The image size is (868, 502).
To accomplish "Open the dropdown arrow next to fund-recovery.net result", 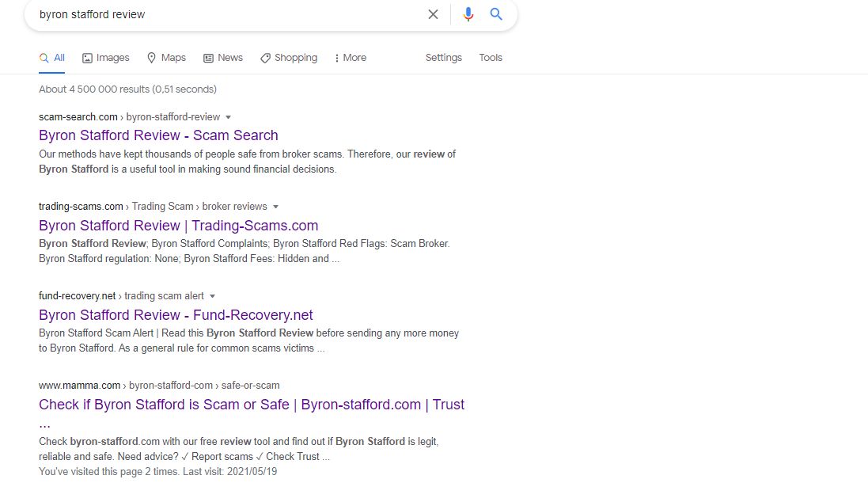I will (212, 296).
